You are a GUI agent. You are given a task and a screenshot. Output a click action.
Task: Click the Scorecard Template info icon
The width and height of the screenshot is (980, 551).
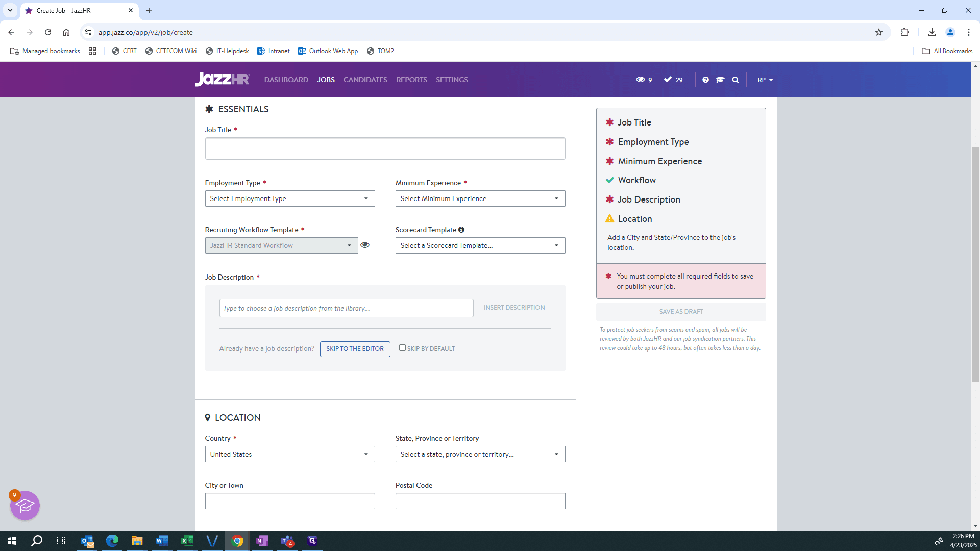(x=461, y=230)
